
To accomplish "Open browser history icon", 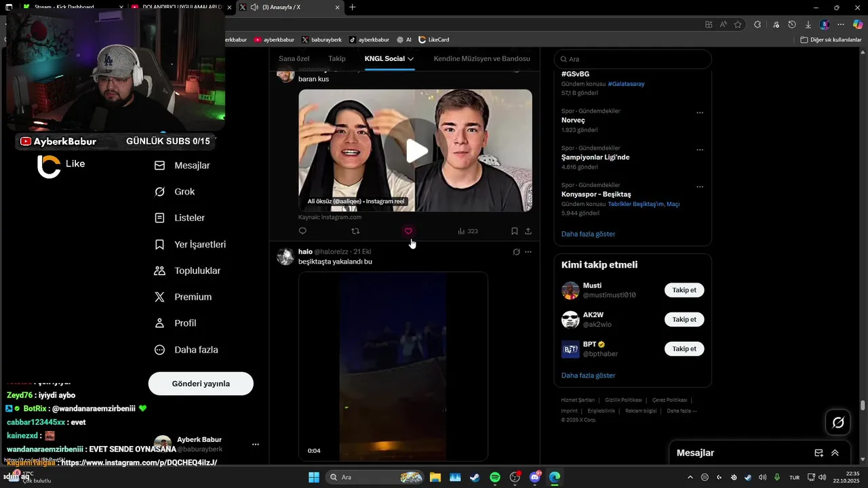I will pyautogui.click(x=792, y=24).
